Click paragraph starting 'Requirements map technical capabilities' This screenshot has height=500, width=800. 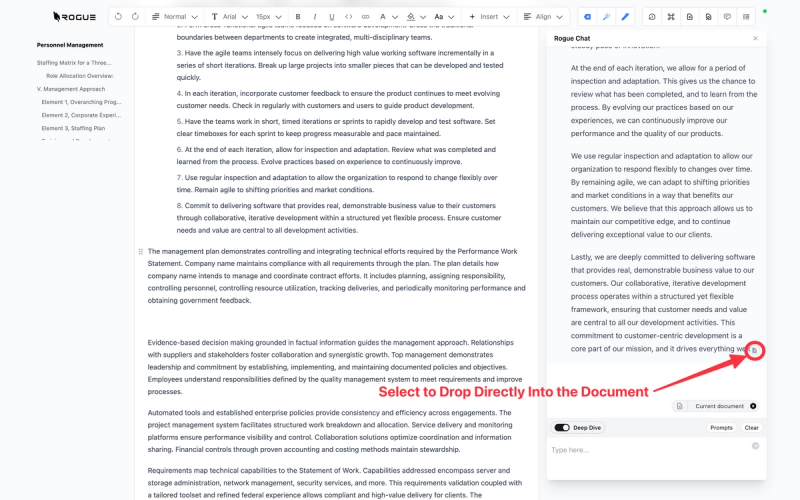(x=335, y=483)
